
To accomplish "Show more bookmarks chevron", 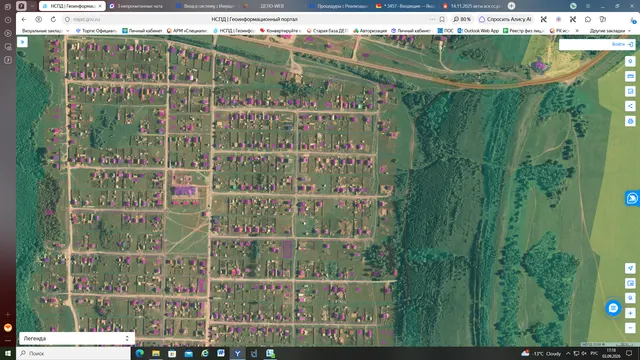I will pos(577,31).
